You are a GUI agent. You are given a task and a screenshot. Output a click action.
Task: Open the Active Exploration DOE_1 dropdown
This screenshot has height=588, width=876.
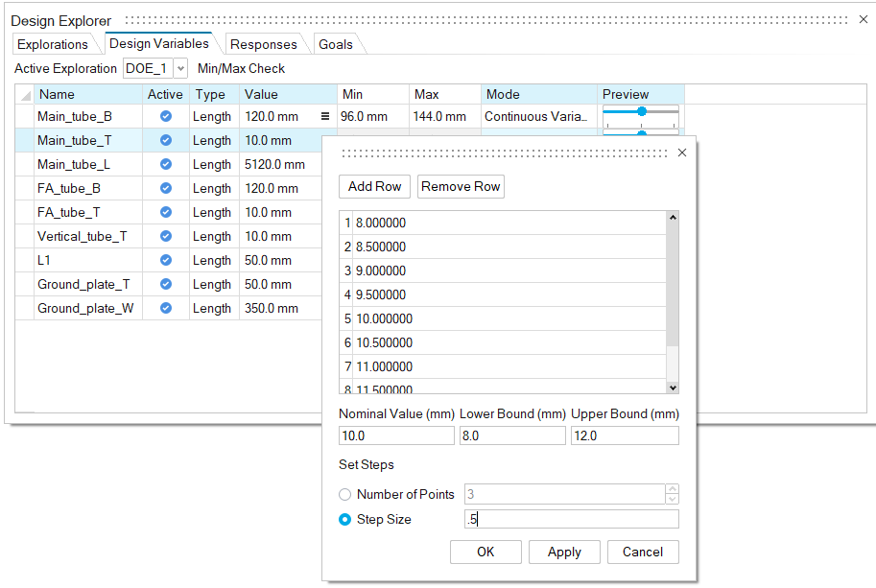click(180, 69)
